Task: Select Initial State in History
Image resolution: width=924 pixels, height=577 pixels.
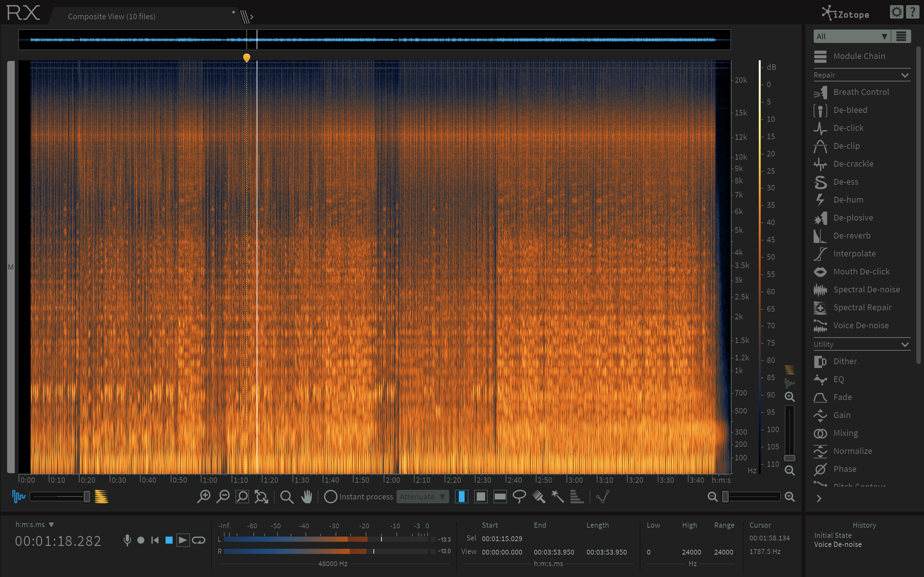Action: click(x=832, y=535)
